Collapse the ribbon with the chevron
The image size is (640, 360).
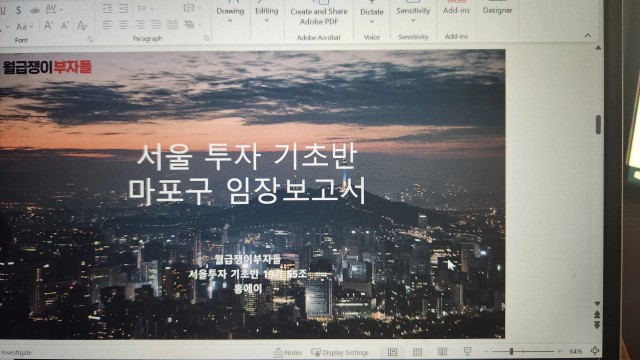pos(588,36)
